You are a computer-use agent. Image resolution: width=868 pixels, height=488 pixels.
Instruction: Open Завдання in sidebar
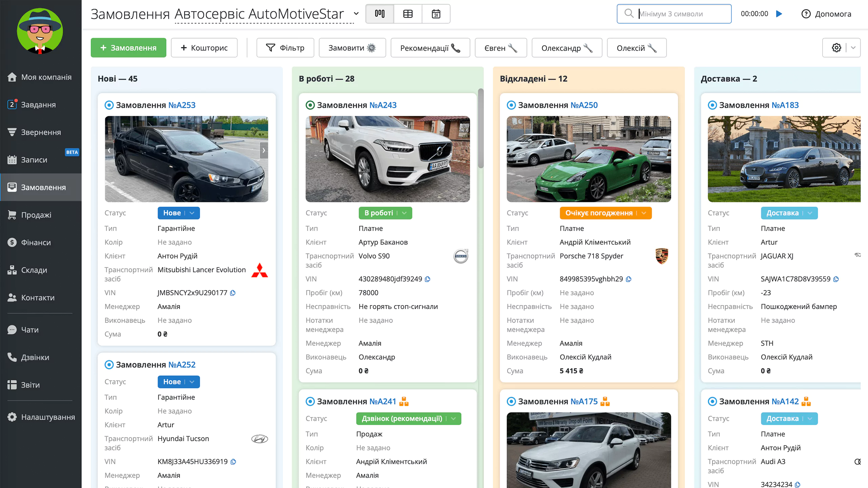pos(41,105)
